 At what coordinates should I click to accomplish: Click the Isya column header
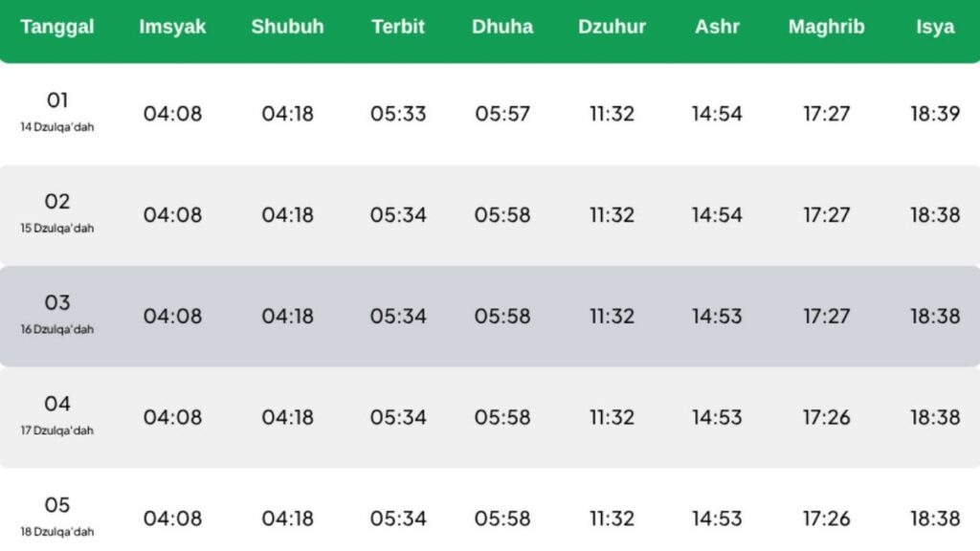pos(935,27)
